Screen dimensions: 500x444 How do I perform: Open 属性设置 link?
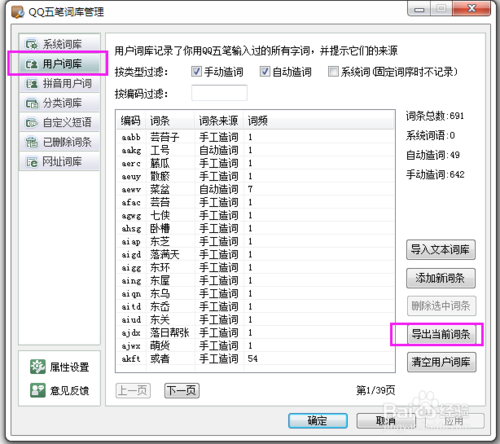pyautogui.click(x=69, y=367)
